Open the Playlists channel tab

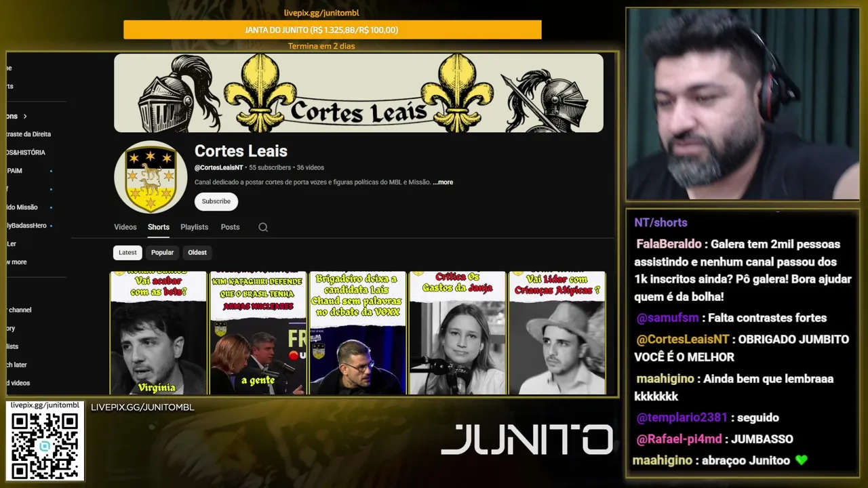[x=195, y=227]
